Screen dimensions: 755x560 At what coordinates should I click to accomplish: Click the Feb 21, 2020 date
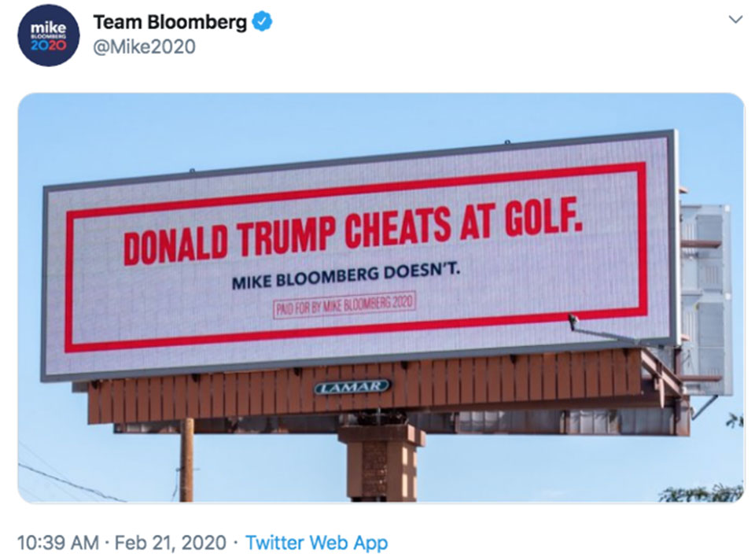coord(171,543)
